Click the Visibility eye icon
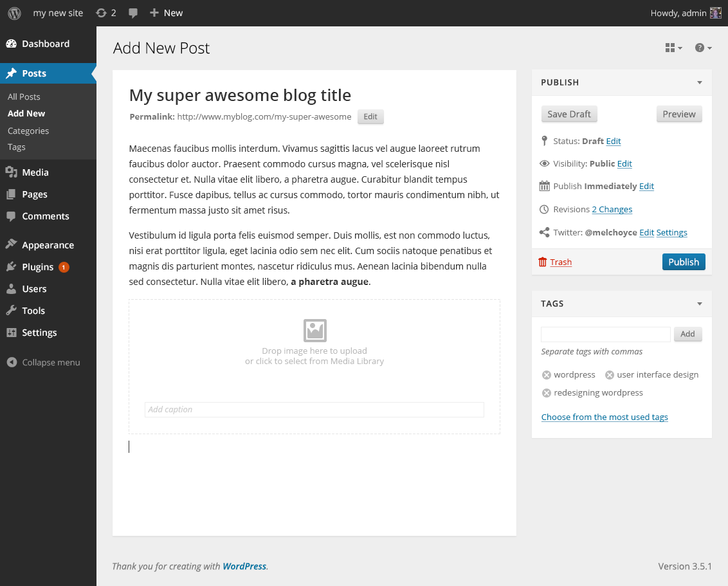The height and width of the screenshot is (586, 728). tap(544, 163)
